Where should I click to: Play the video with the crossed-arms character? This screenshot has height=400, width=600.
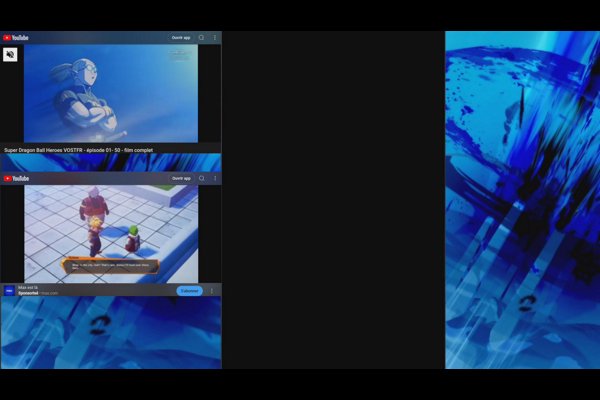pos(110,94)
